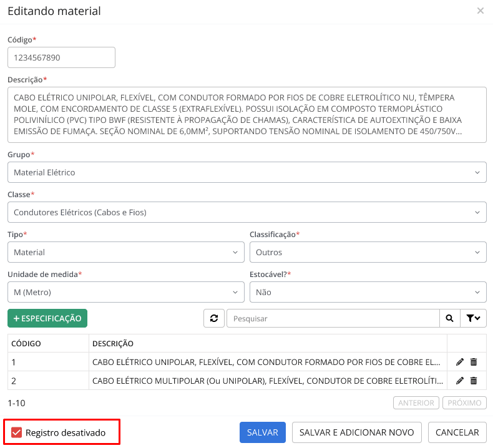Click SALVAR E ADICIONAR NOVO button
The height and width of the screenshot is (448, 493).
357,432
